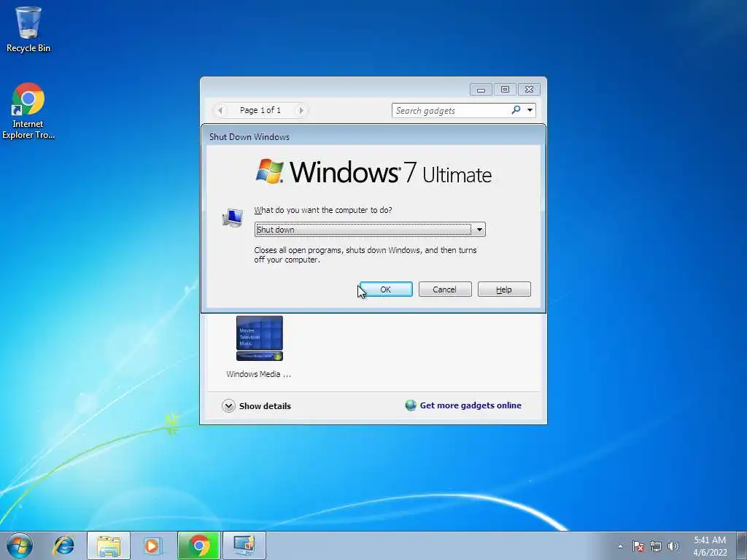Open the search options dropdown arrow

530,110
